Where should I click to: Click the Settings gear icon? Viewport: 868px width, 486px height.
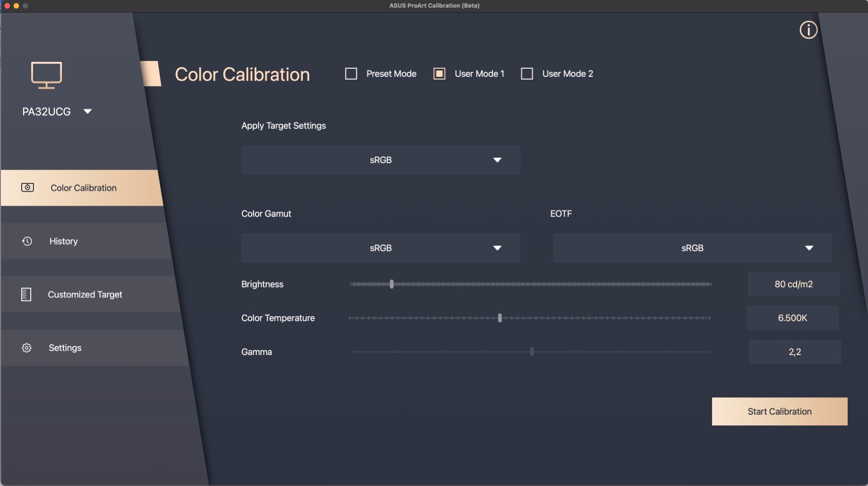pyautogui.click(x=27, y=348)
